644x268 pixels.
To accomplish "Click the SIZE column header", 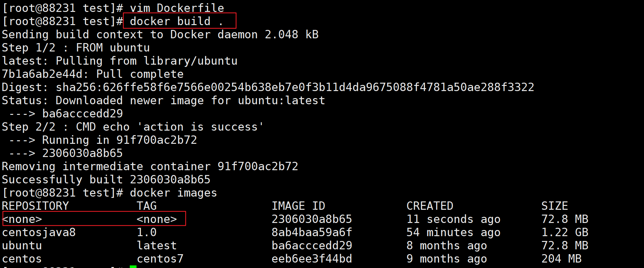I will click(x=554, y=206).
